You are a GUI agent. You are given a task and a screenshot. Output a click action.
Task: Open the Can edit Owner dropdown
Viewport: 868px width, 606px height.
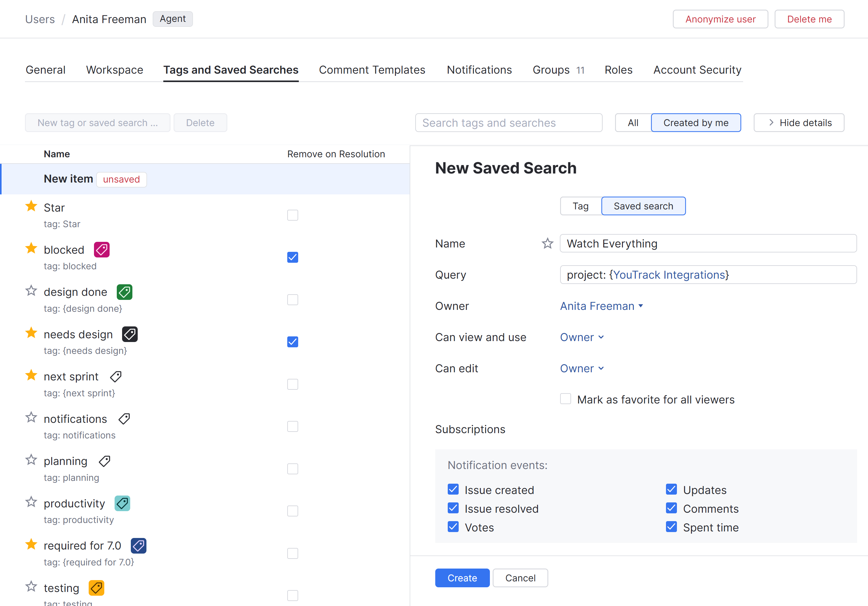[x=581, y=368]
